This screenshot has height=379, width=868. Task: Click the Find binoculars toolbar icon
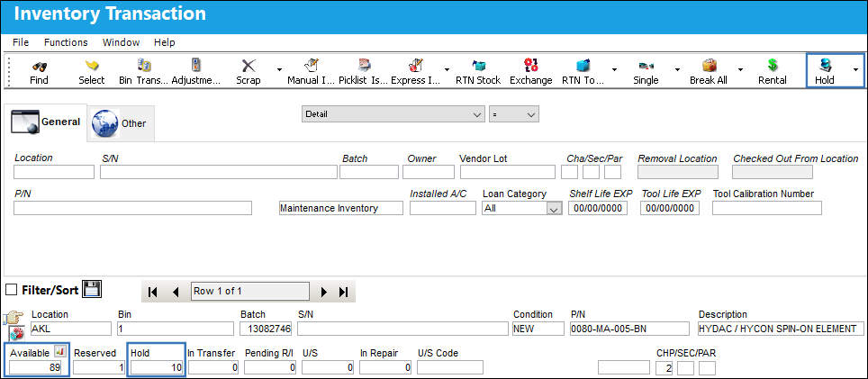point(39,66)
